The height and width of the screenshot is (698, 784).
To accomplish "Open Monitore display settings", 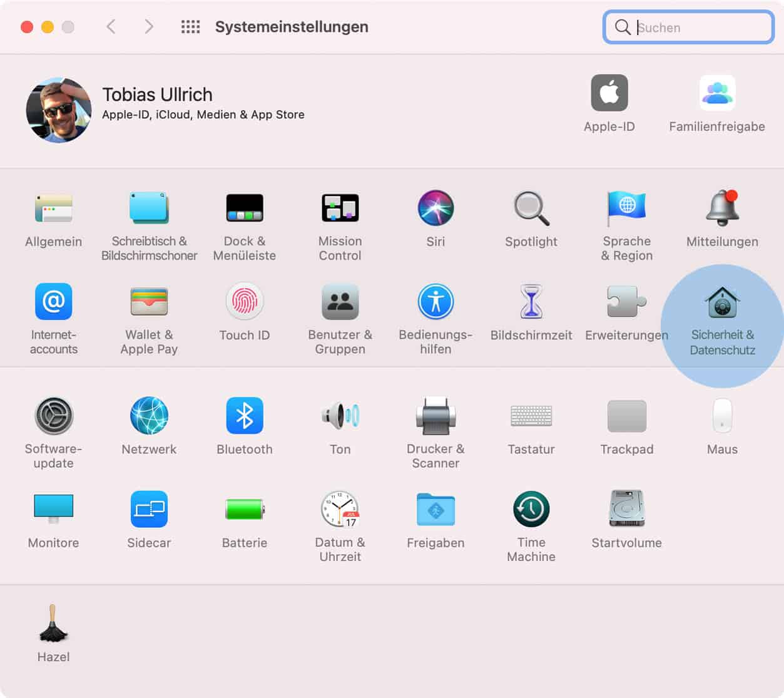I will click(x=54, y=509).
